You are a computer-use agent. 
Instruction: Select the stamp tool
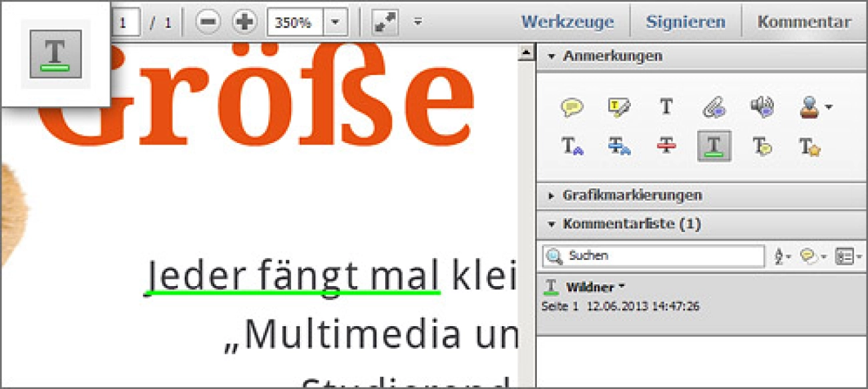click(x=809, y=107)
